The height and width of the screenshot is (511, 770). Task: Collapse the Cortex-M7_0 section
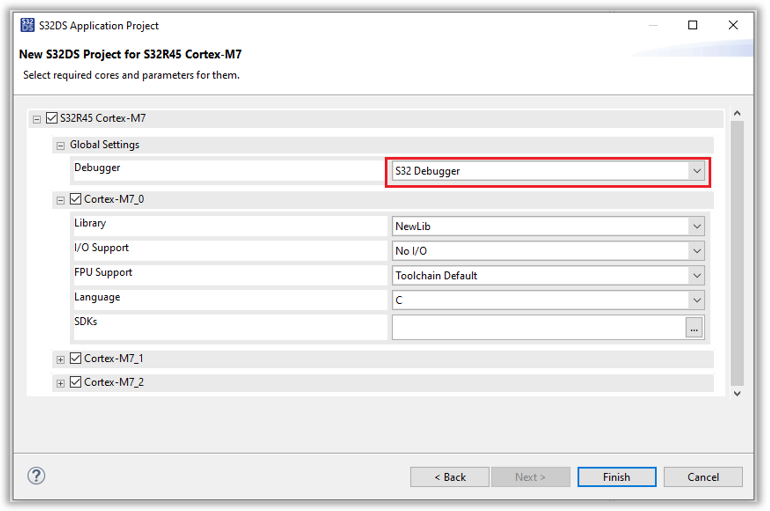click(x=60, y=200)
